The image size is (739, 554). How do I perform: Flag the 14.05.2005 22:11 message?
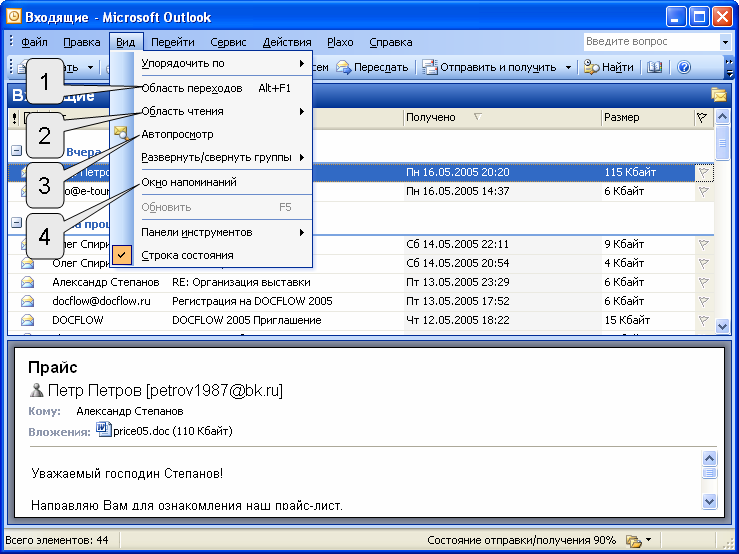coord(704,244)
